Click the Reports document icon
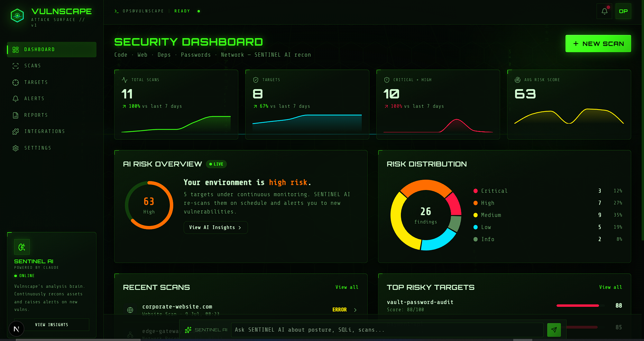 [x=16, y=115]
